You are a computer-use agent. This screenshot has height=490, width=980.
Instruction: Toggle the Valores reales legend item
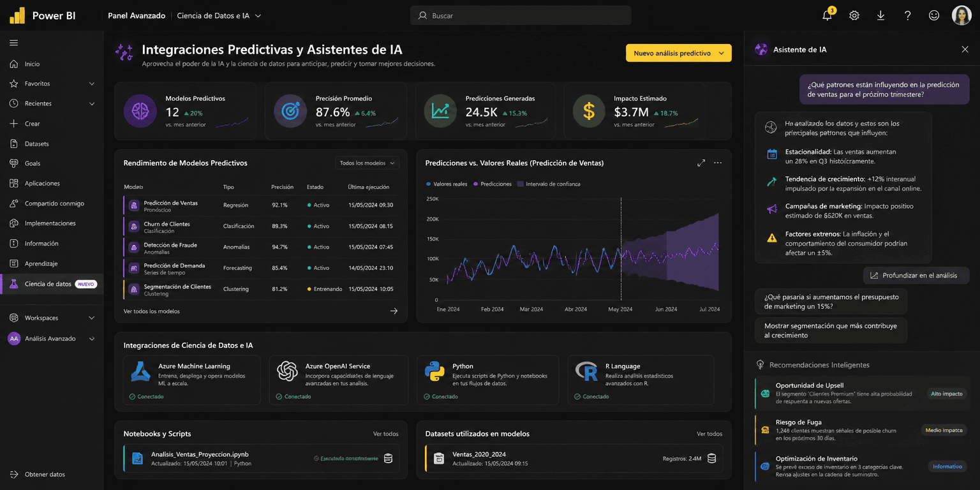pyautogui.click(x=447, y=184)
